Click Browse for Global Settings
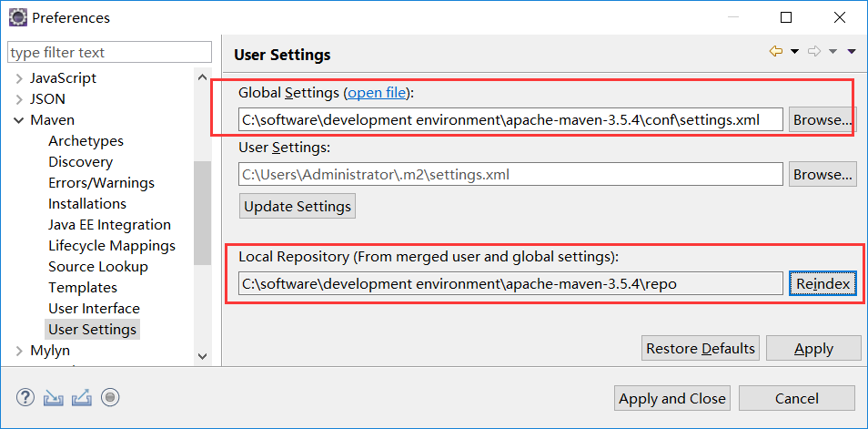This screenshot has width=868, height=429. 822,119
